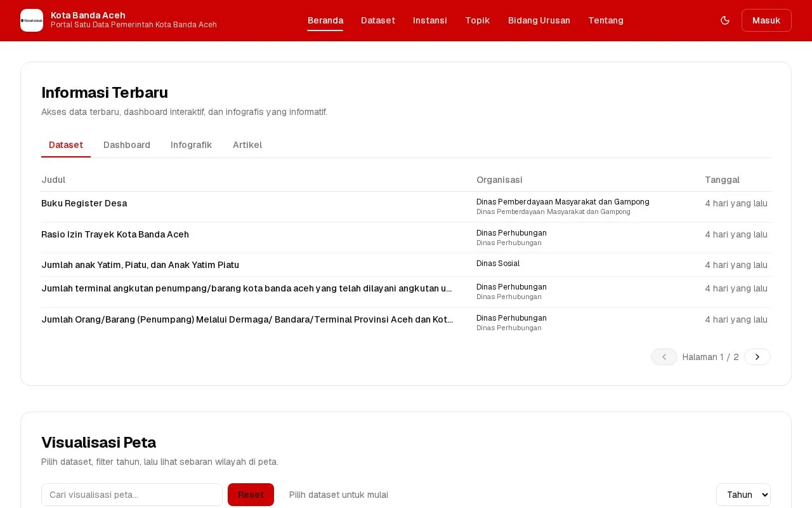This screenshot has width=812, height=508.
Task: Open the Buku Register Desa dataset
Action: pyautogui.click(x=84, y=203)
